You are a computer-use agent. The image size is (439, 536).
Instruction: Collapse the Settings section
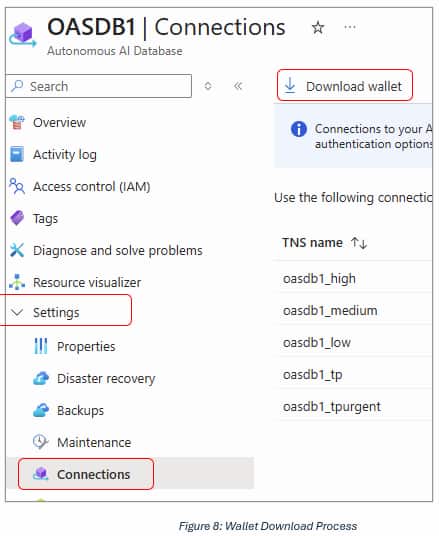click(17, 312)
